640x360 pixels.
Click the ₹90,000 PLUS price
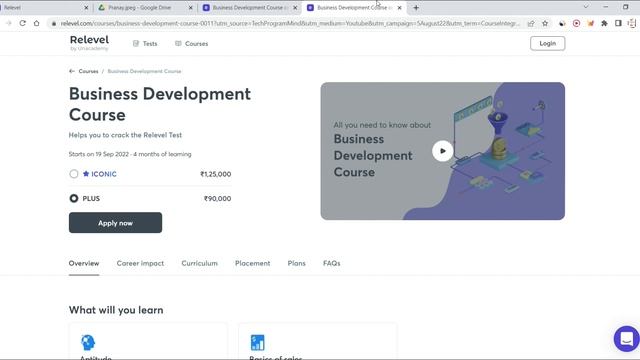tap(217, 198)
